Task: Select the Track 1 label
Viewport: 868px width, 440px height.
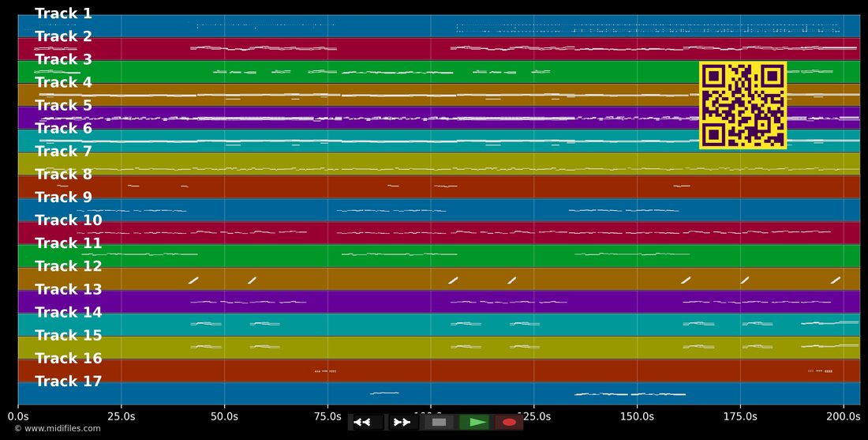Action: click(x=64, y=14)
